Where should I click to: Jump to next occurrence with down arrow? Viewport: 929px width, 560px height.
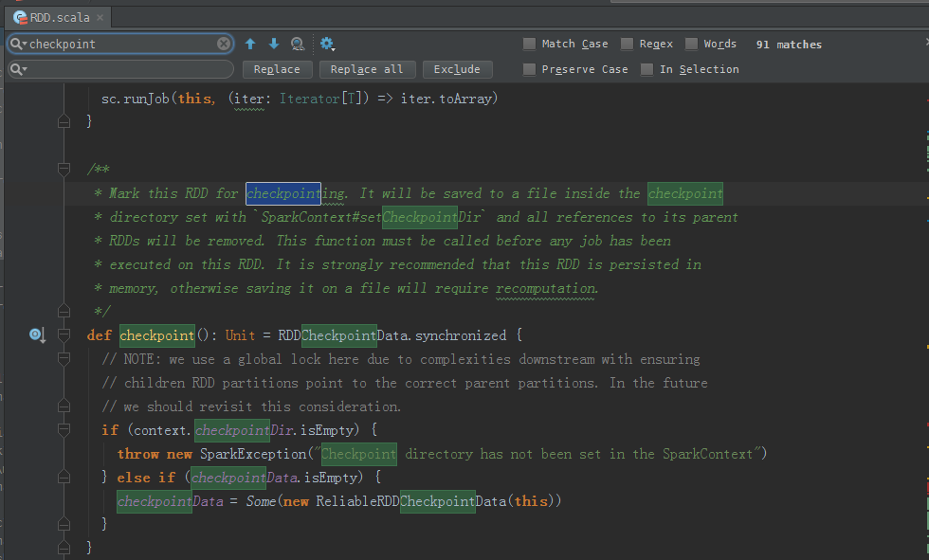(x=274, y=44)
